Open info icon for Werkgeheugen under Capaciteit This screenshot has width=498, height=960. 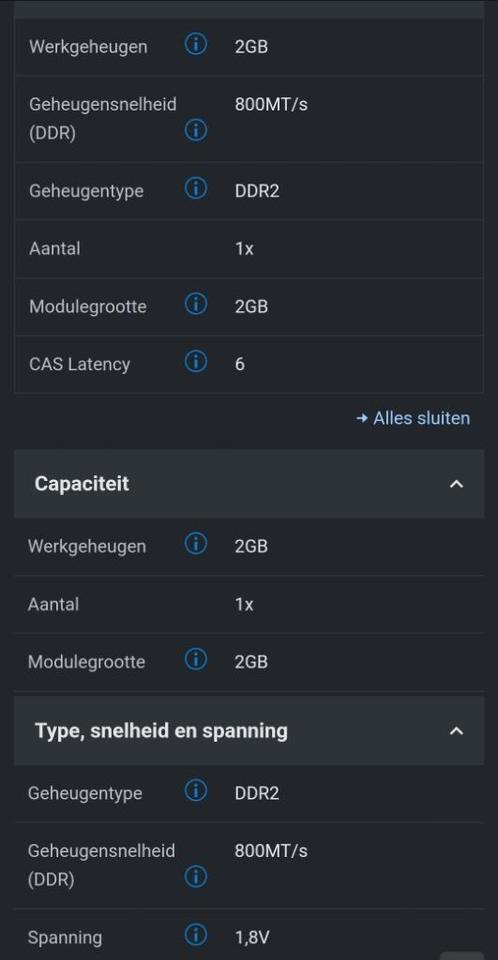[195, 544]
